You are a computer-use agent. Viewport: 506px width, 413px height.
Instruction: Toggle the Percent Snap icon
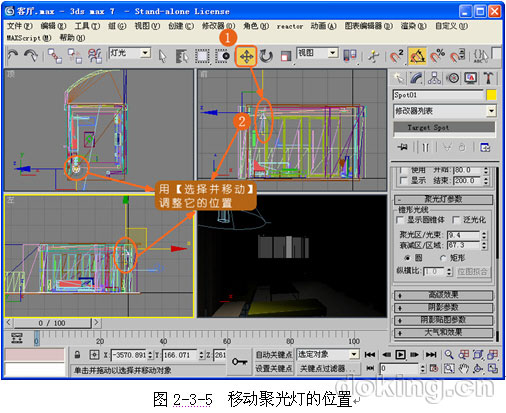click(437, 56)
